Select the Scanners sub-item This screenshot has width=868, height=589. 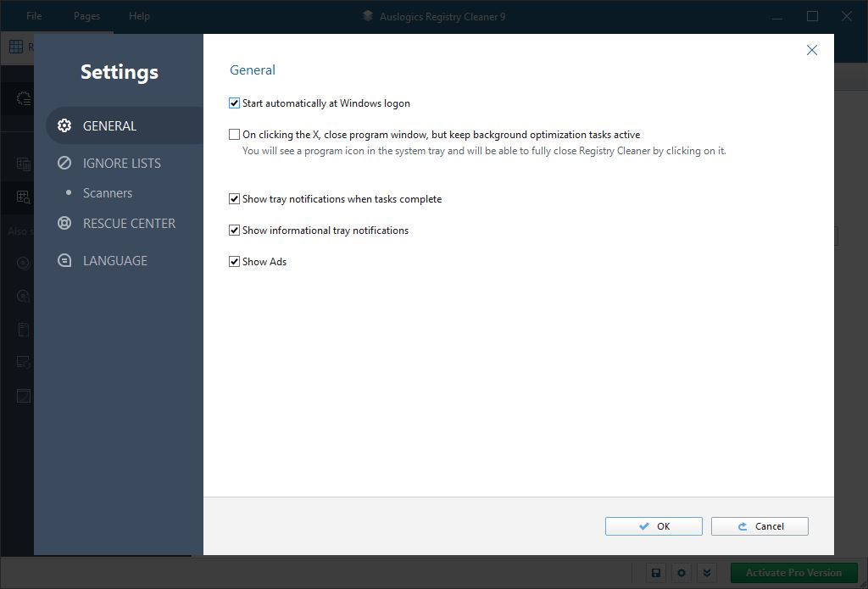pyautogui.click(x=108, y=193)
